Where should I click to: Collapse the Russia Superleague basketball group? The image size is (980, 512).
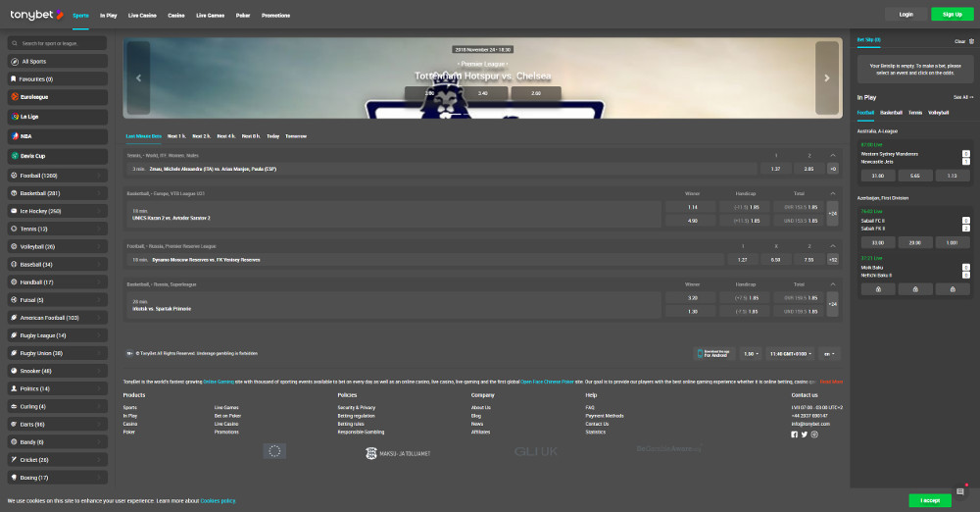[x=832, y=284]
